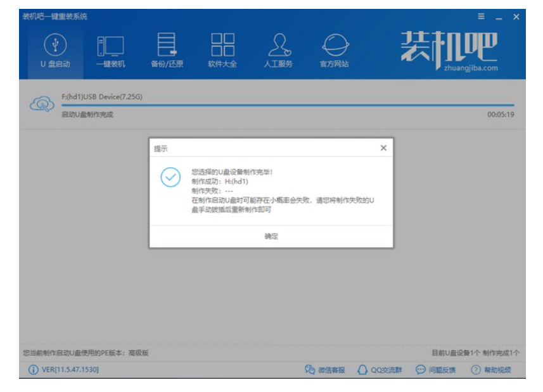
Task: Click the USB creation progress bar
Action: (288, 105)
